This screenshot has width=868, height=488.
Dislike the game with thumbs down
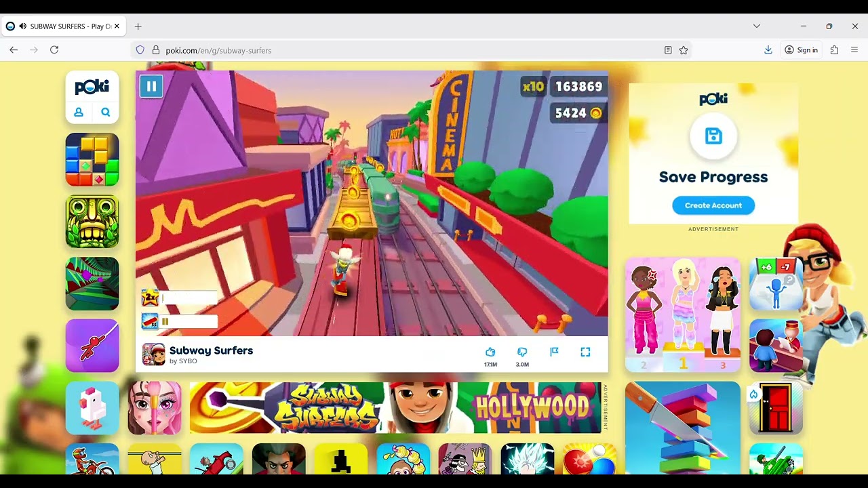point(522,352)
